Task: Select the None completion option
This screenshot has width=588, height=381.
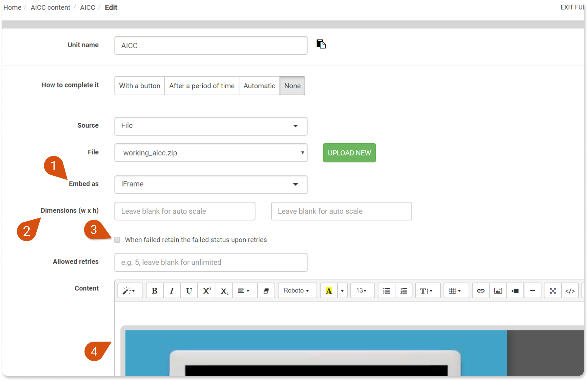Action: 292,86
